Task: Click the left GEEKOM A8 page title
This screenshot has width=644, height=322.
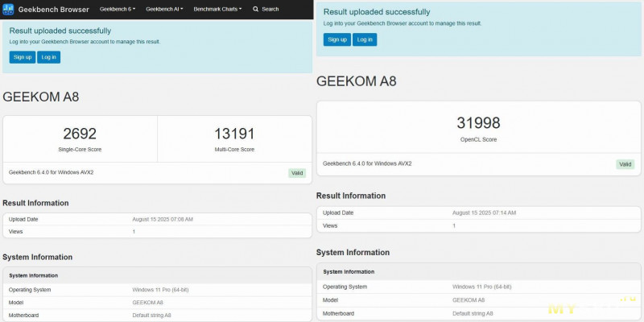Action: click(x=41, y=97)
